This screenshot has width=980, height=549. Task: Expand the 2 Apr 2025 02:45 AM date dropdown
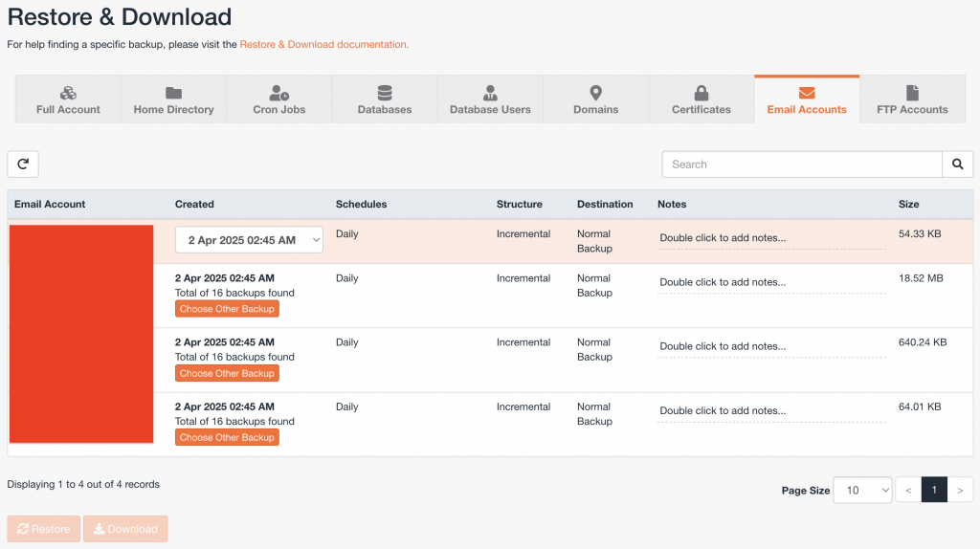pyautogui.click(x=249, y=240)
